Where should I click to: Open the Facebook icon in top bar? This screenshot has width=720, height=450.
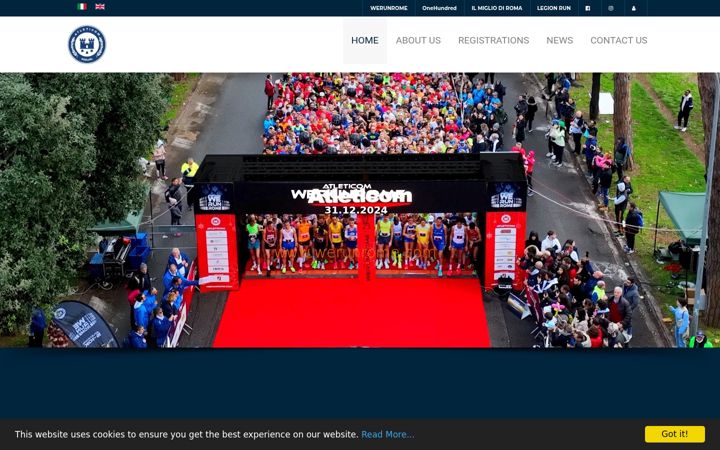[x=588, y=8]
